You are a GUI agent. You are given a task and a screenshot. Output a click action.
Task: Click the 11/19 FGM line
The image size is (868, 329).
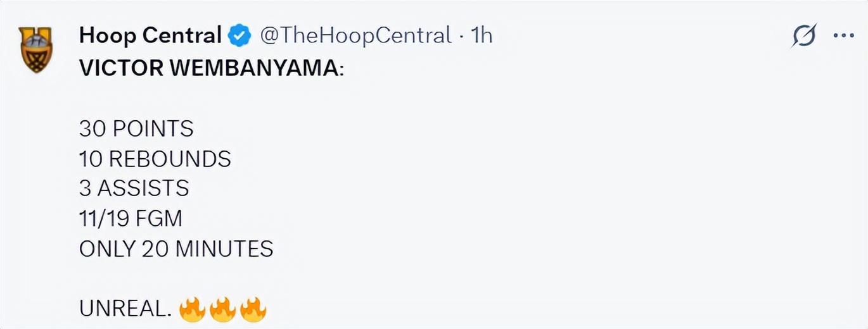coord(131,219)
